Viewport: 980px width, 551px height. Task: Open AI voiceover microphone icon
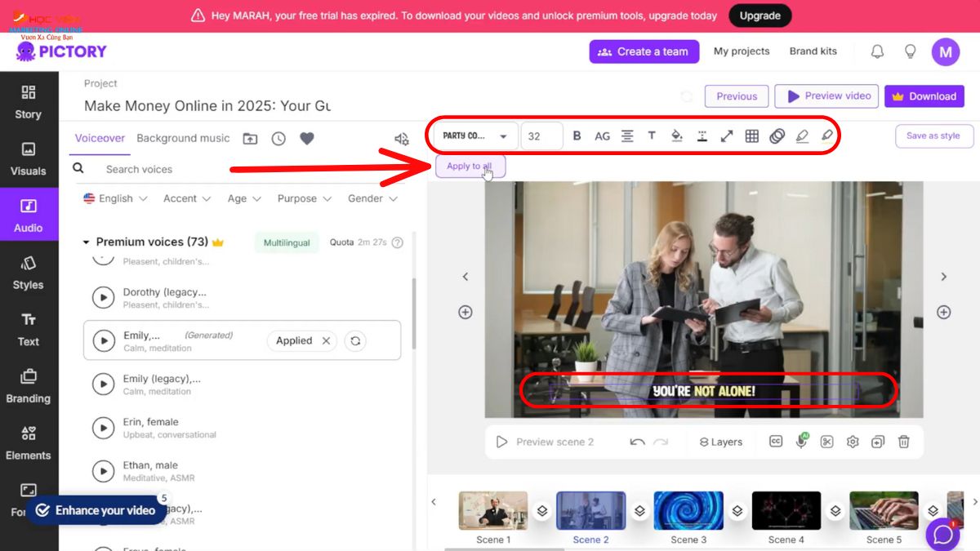(x=801, y=441)
